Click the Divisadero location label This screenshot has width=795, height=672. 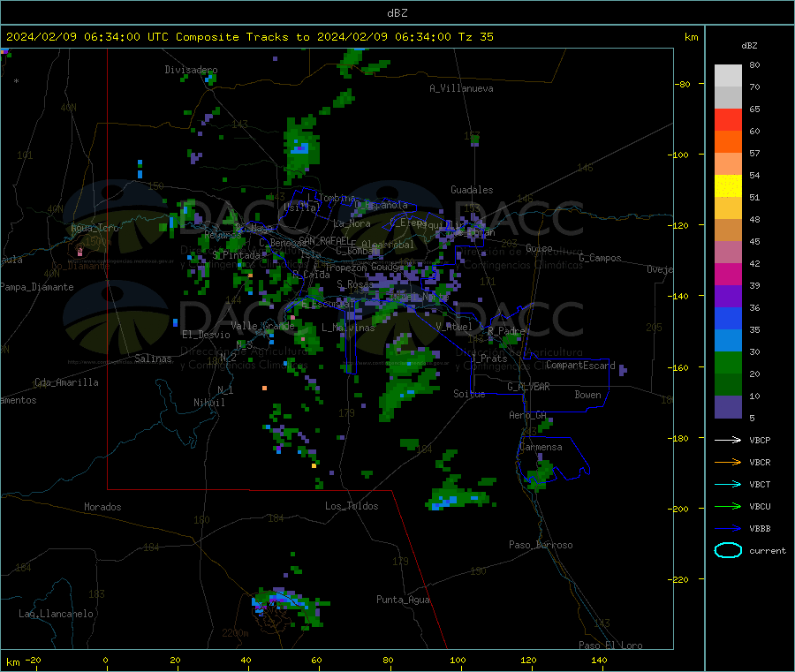pyautogui.click(x=191, y=70)
